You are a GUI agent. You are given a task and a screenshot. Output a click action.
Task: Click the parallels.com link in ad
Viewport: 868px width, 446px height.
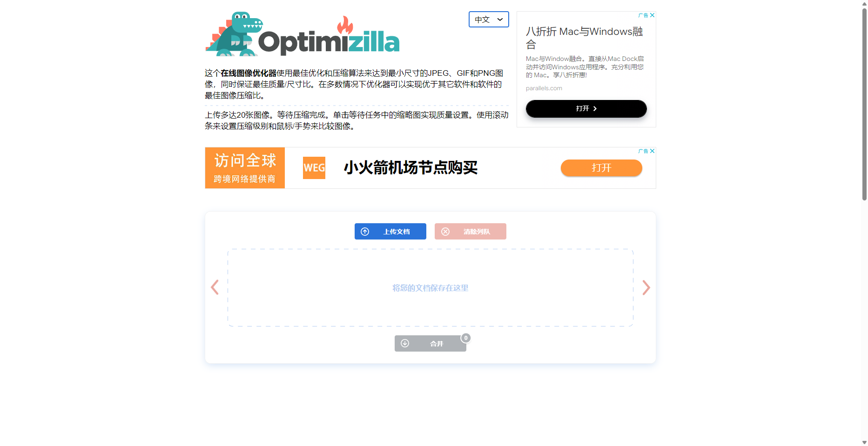pyautogui.click(x=544, y=88)
